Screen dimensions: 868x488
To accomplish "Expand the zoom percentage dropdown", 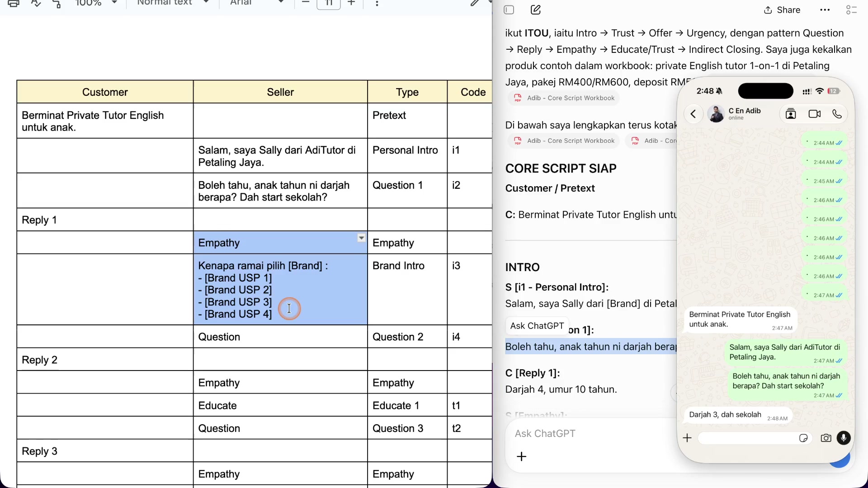I will (114, 3).
